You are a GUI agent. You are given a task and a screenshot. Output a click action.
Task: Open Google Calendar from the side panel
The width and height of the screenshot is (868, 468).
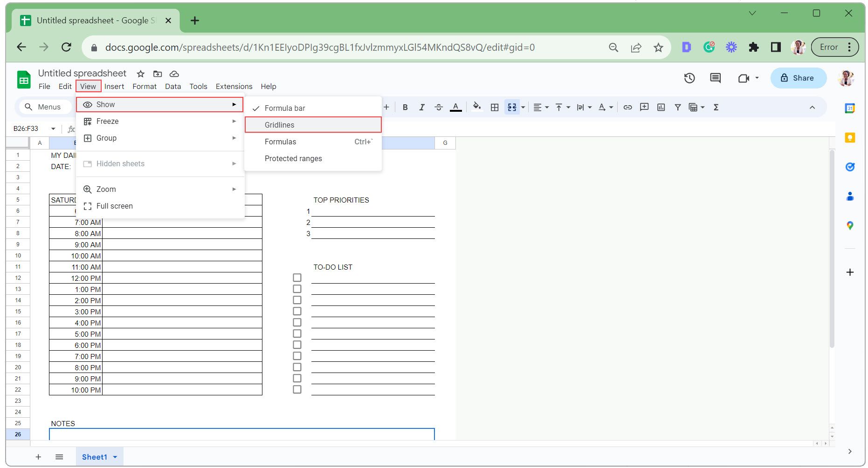851,108
